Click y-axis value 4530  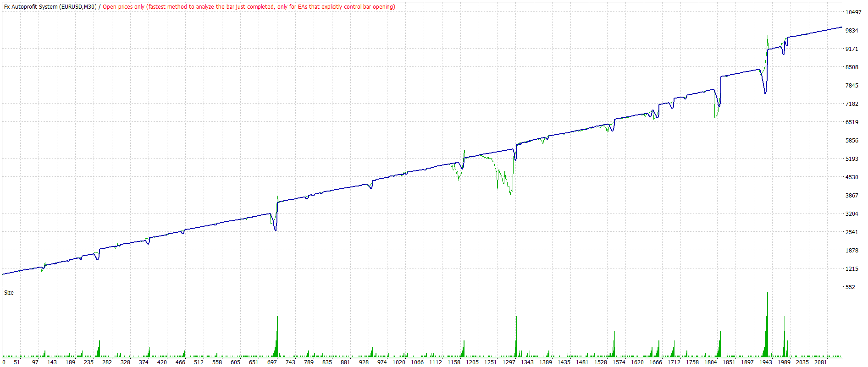852,177
